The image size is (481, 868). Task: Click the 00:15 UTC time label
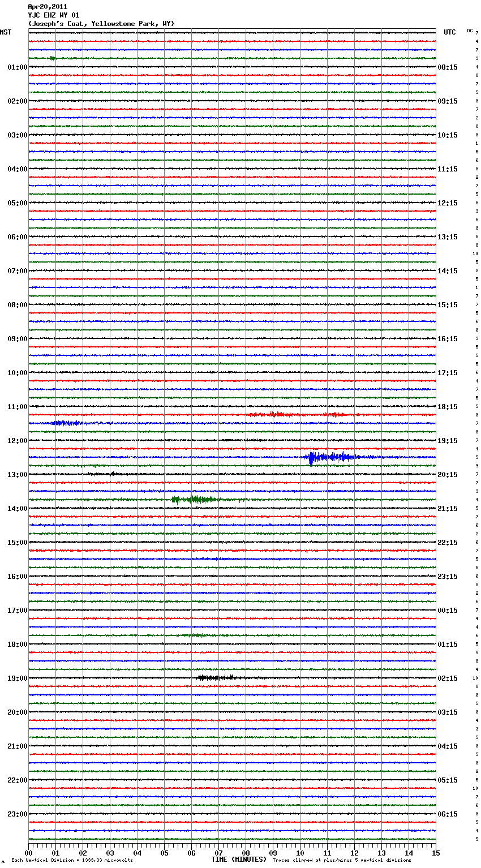click(448, 611)
